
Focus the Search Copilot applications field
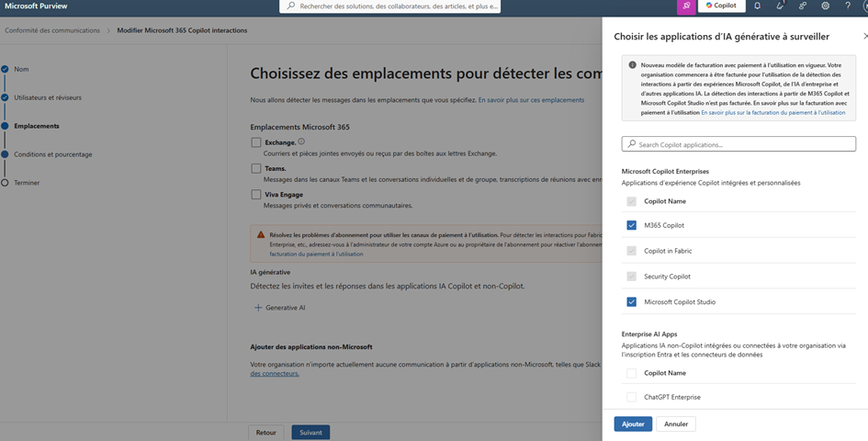tap(738, 144)
